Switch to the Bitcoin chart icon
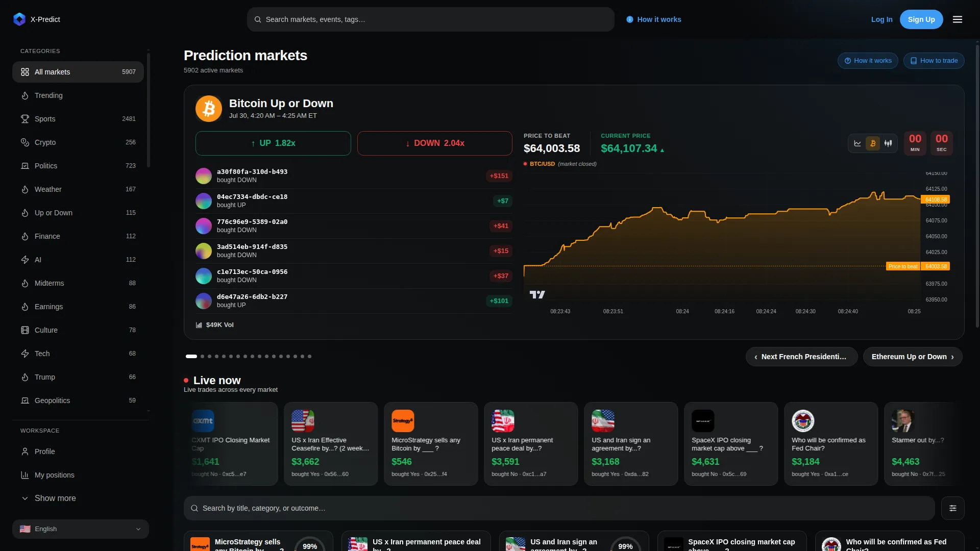This screenshot has height=551, width=980. coord(873,143)
